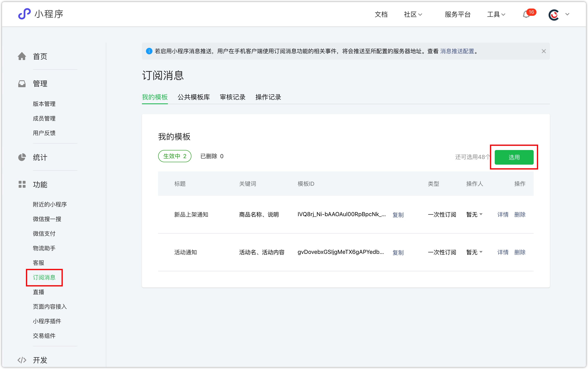The height and width of the screenshot is (369, 588).
Task: Select the 生效中 2 filter
Action: pos(175,156)
